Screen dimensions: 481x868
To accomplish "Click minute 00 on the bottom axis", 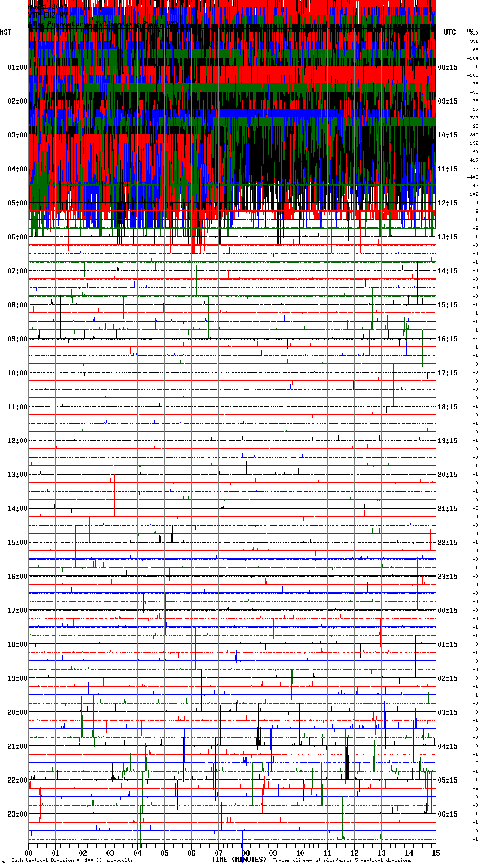I will tap(29, 853).
